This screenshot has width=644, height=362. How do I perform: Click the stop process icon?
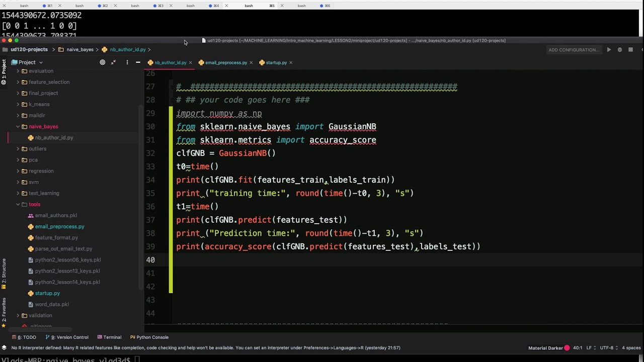(630, 50)
